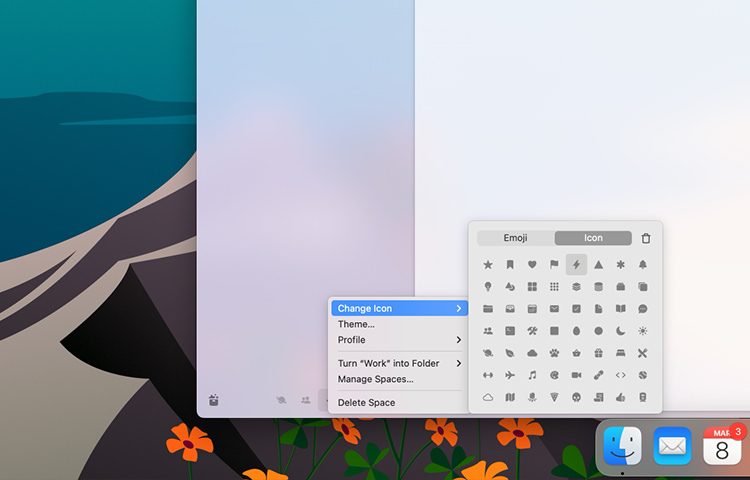Open the archive box in sidebar

pyautogui.click(x=214, y=400)
